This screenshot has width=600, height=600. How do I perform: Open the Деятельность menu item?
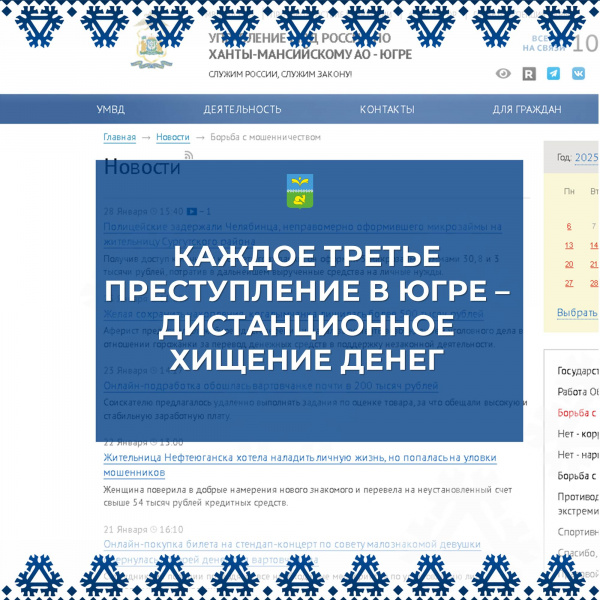[242, 110]
